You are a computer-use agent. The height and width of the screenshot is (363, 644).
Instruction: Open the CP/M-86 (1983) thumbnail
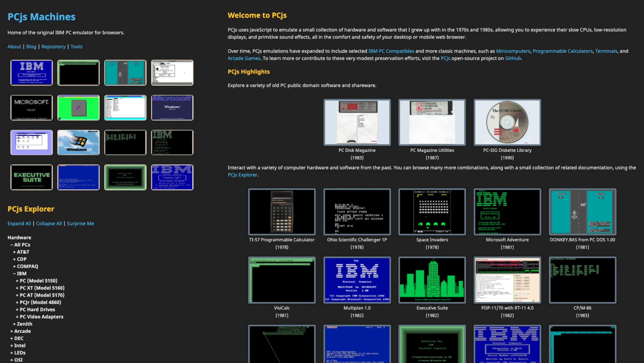tap(582, 280)
